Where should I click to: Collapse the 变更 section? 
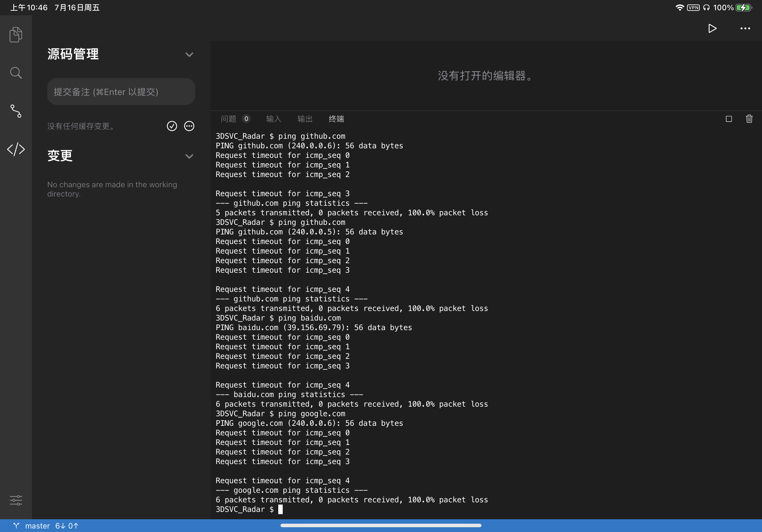189,156
